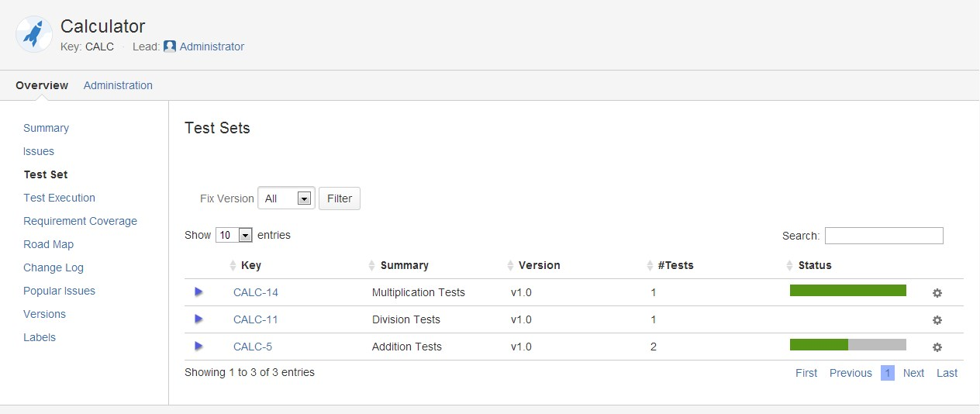Screen dimensions: 980x414
Task: Open the Show entries count dropdown
Action: tap(234, 235)
